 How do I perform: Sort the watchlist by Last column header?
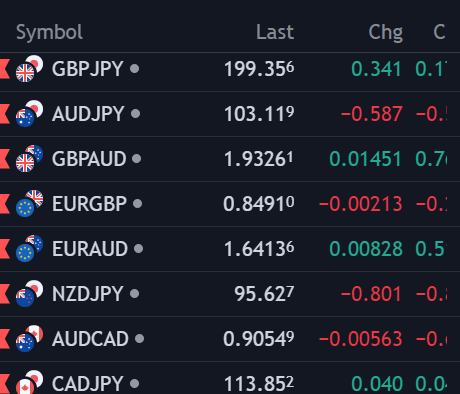275,32
